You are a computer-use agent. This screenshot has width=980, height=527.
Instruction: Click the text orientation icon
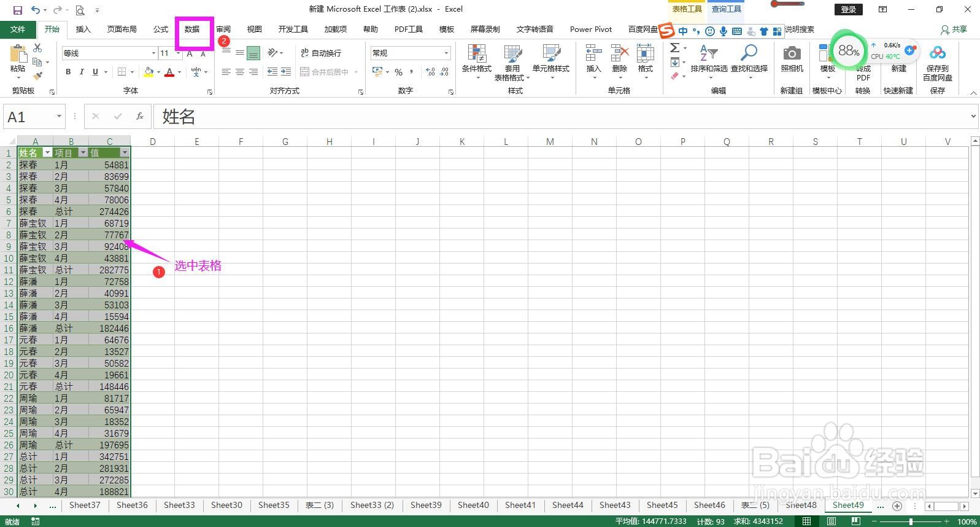[x=273, y=53]
